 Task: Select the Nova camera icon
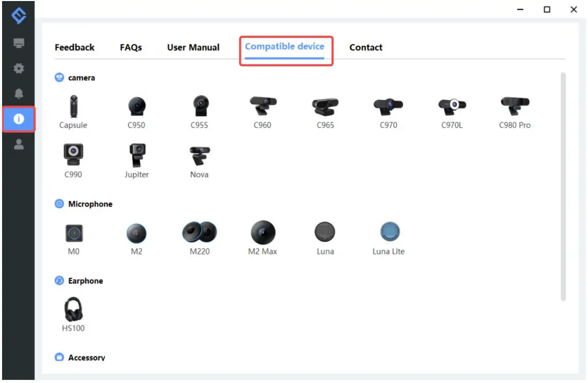(199, 156)
